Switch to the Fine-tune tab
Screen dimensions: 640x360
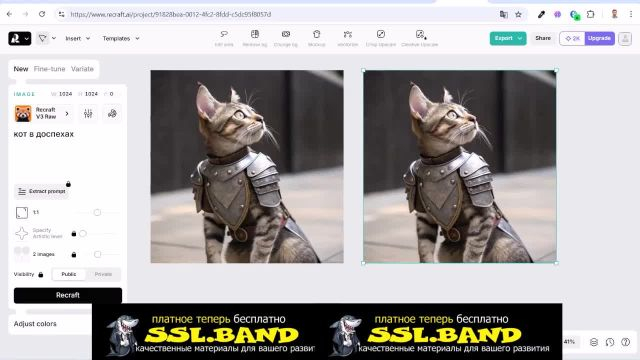(x=49, y=69)
